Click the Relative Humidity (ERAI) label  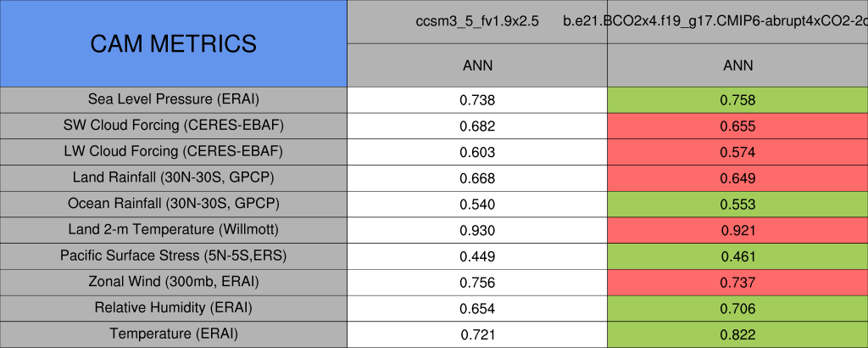[173, 308]
